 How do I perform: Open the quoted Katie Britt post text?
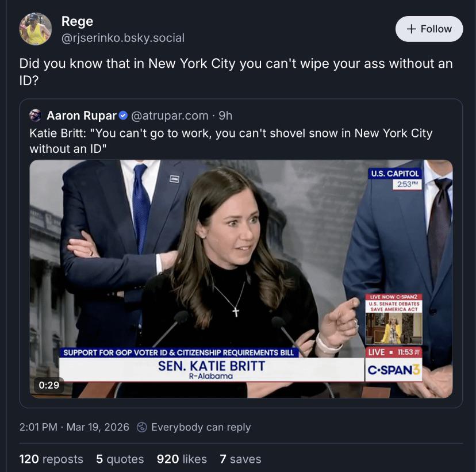coord(230,141)
